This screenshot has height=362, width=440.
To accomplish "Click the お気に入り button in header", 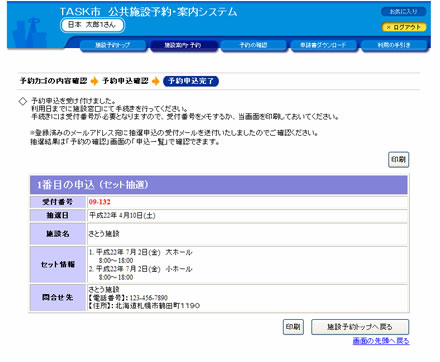I will point(404,12).
